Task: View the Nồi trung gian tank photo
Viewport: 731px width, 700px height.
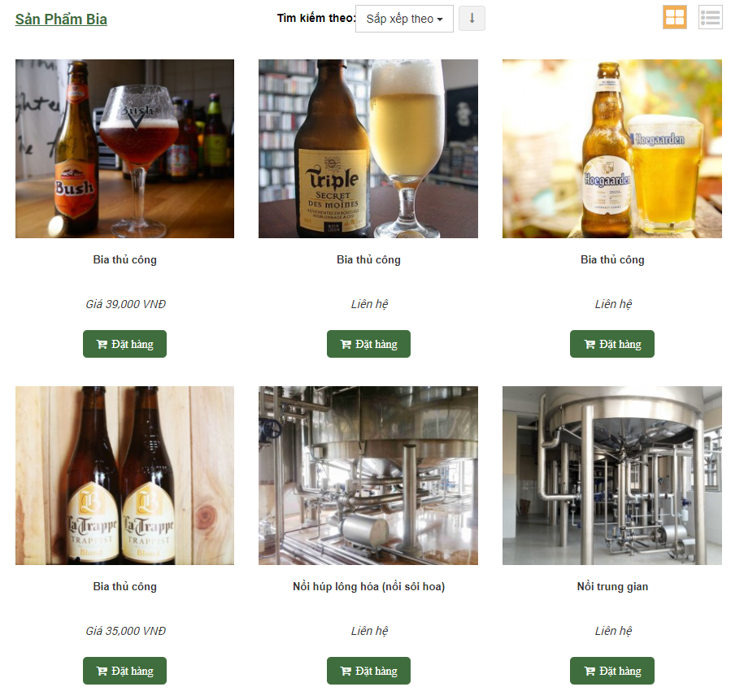Action: point(611,476)
